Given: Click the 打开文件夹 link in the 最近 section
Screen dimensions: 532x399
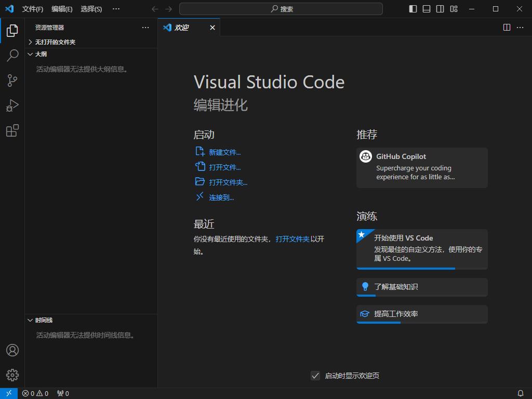Looking at the screenshot, I should tap(292, 239).
